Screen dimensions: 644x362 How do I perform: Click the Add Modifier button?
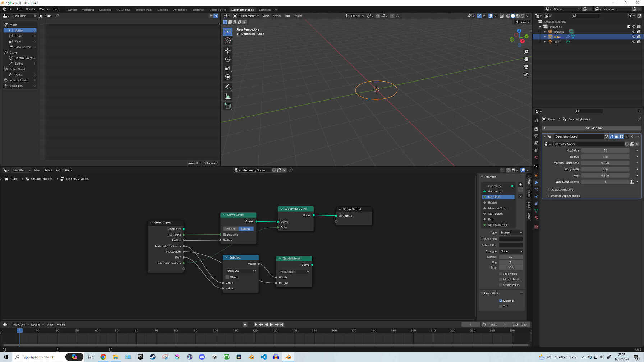pos(592,128)
